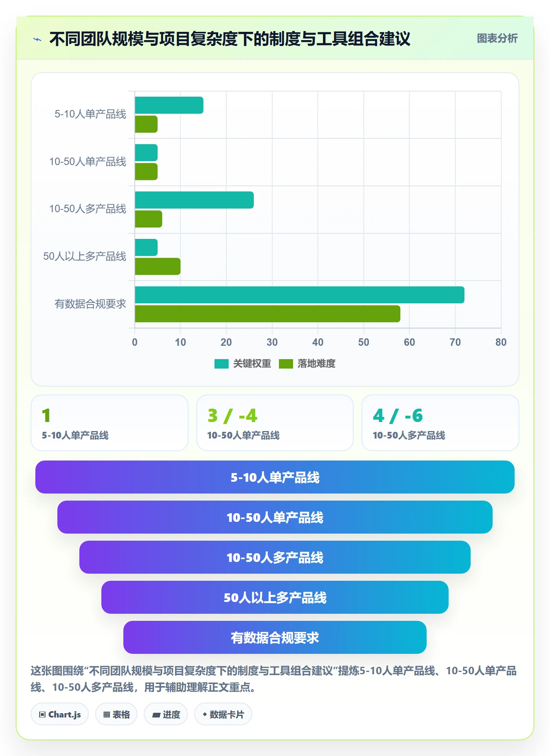Viewport: 550px width, 756px height.
Task: Select funnel stage 有数据合规要求
Action: click(275, 637)
